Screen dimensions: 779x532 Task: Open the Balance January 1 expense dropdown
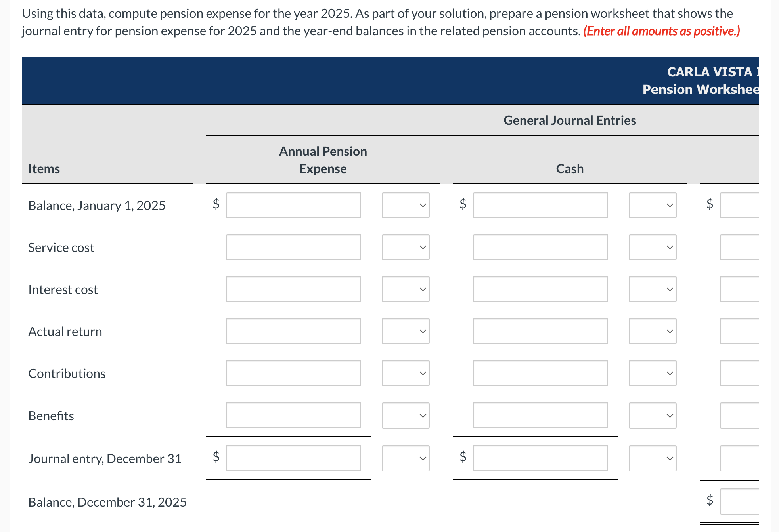click(x=405, y=205)
